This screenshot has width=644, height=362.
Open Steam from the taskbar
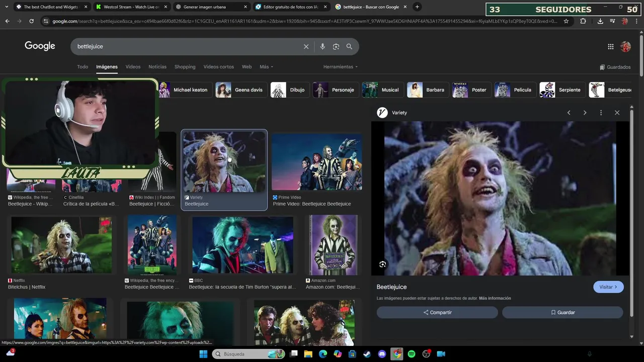tap(367, 354)
